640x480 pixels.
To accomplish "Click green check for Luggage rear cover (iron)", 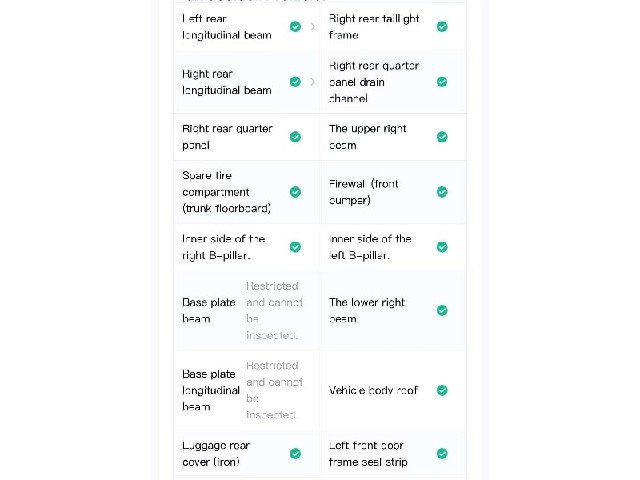I will point(295,453).
